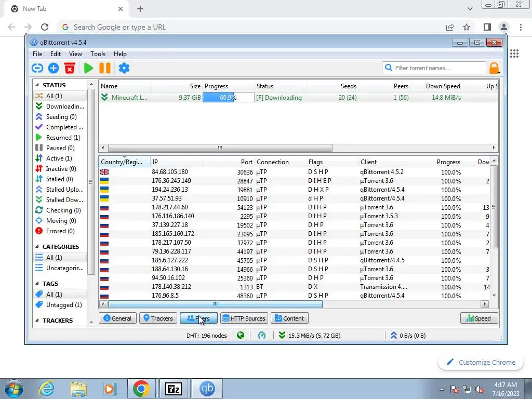
Task: Click Customize Chrome button
Action: point(481,362)
